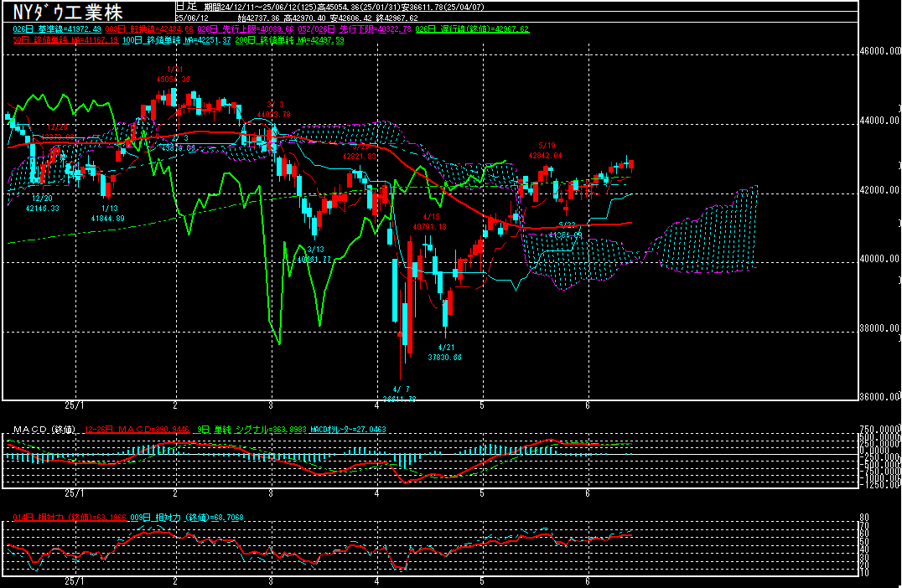902x588 pixels.
Task: Click the 終42967.62 closing price value
Action: (x=397, y=18)
